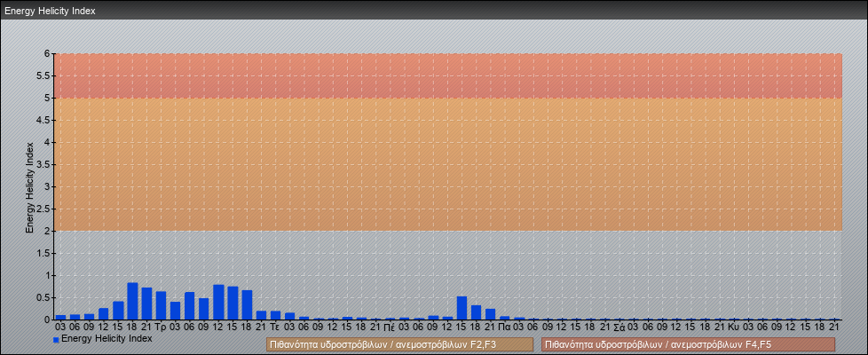Select the F2,F3 waterspout probability legend box
Viewport: 868px width, 355px height.
399,344
